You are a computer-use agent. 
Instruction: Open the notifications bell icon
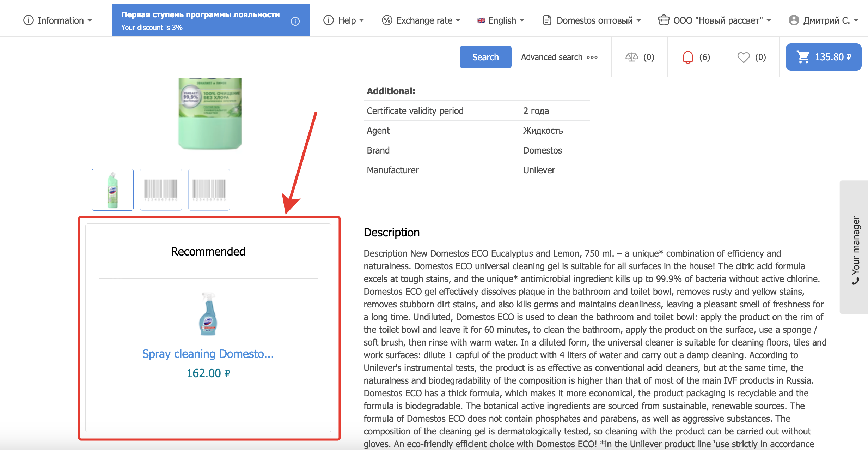point(687,57)
